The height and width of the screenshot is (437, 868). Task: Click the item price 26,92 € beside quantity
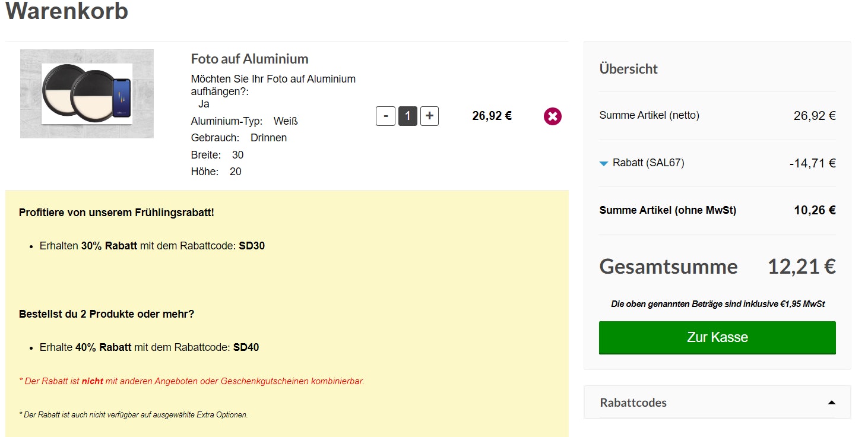[492, 116]
